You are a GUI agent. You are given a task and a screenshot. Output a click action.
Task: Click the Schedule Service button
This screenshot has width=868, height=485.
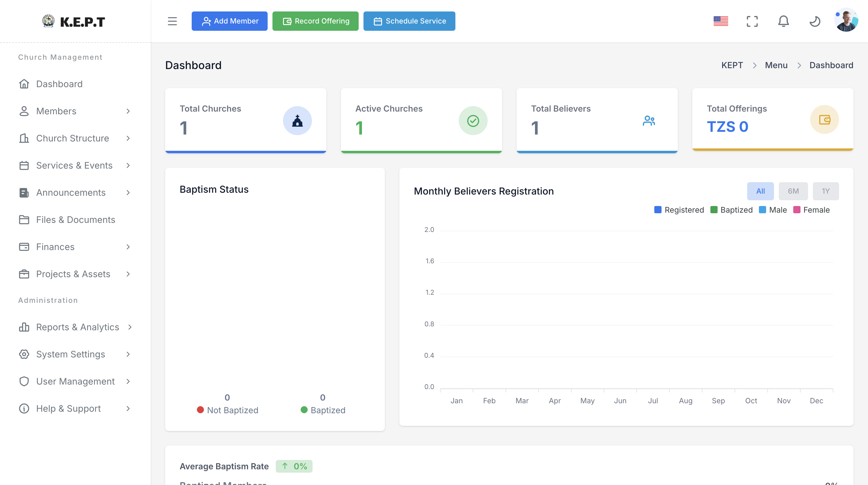tap(409, 21)
